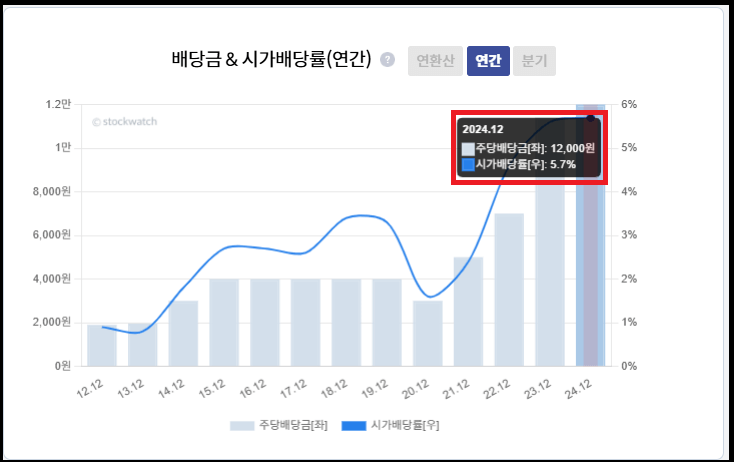The image size is (734, 462).
Task: Click the chart title 배당금 & 시가배당률(연간)
Action: point(272,59)
